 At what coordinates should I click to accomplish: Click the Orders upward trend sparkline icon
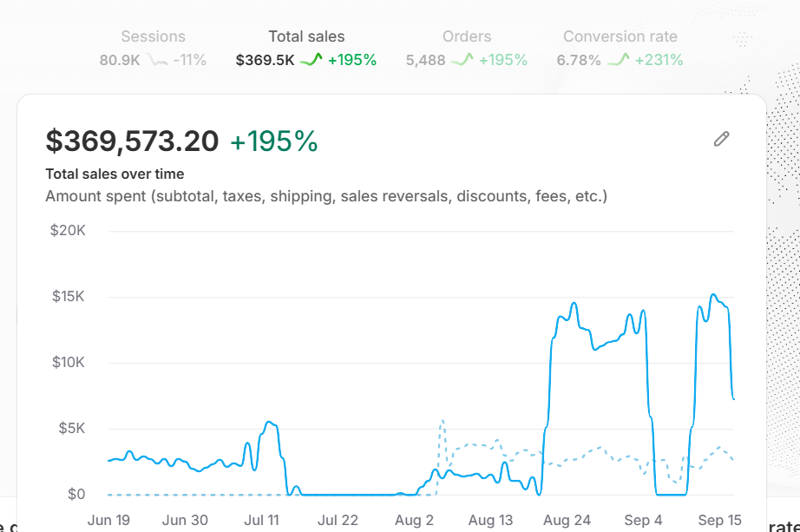462,60
